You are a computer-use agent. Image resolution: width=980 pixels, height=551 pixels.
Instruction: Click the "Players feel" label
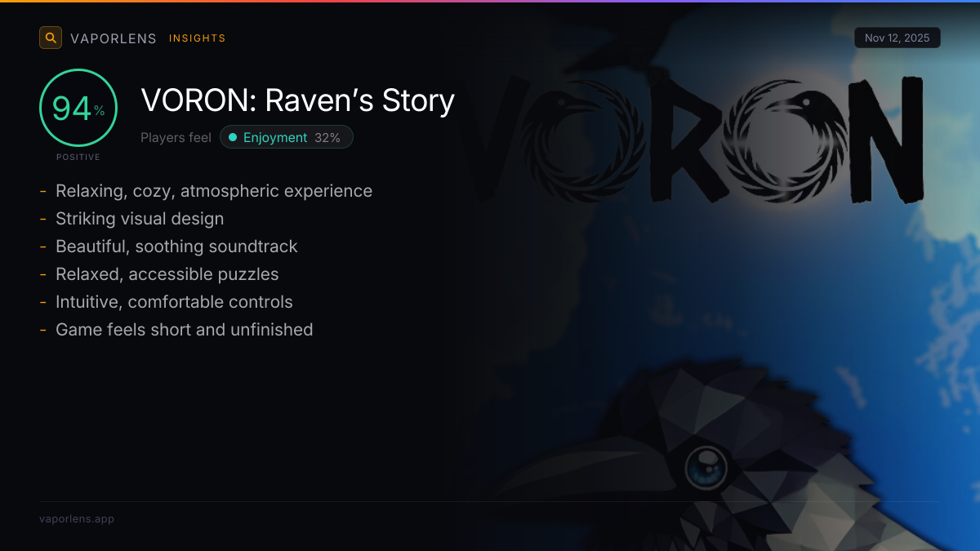point(176,137)
